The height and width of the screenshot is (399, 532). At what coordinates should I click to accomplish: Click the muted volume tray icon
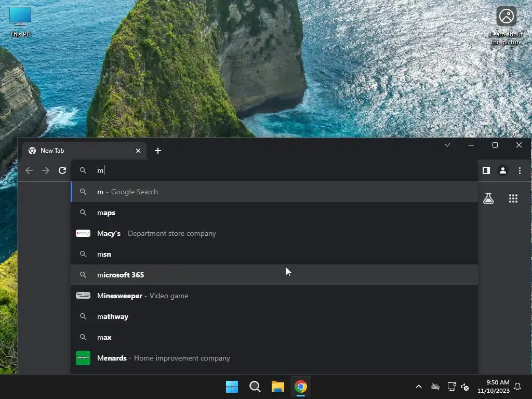click(x=465, y=387)
